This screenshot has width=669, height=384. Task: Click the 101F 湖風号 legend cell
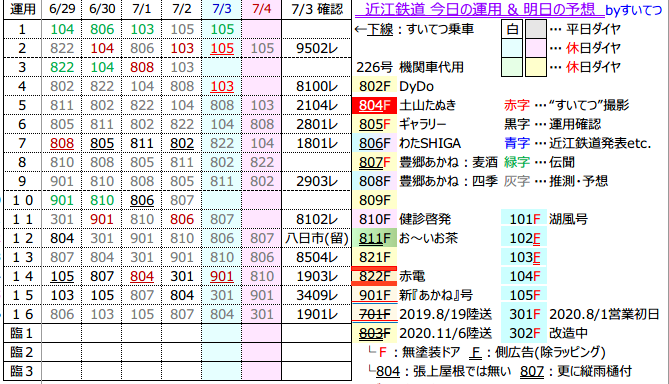click(x=524, y=219)
